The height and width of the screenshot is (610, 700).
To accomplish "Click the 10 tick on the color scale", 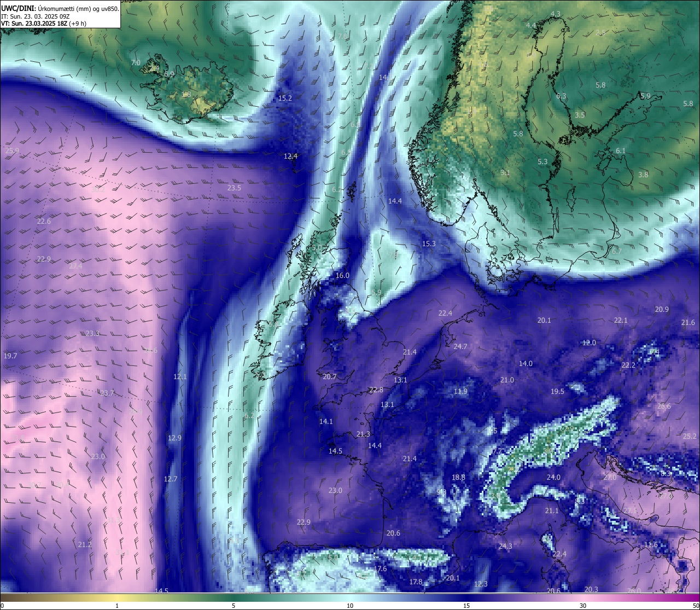I will [x=350, y=606].
